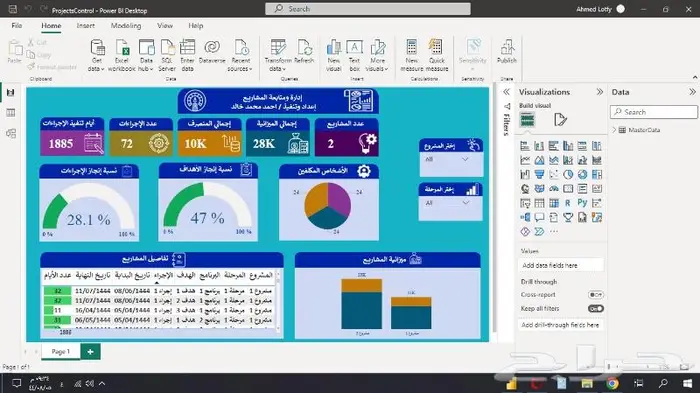Click the Paste button

(x=15, y=52)
